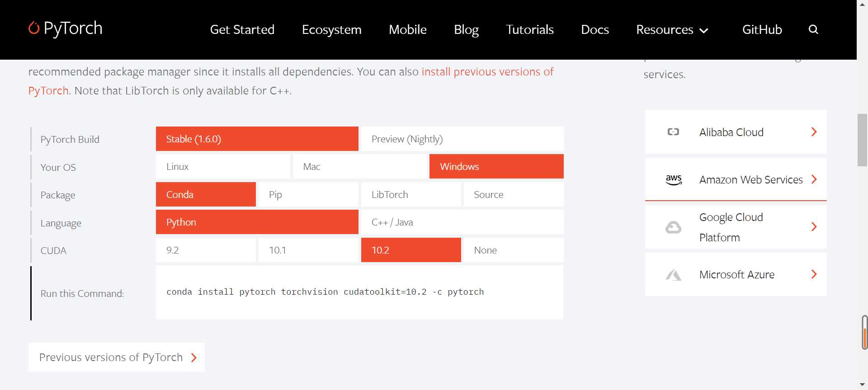Viewport: 868px width, 390px height.
Task: Click the Google Cloud Platform arrow chevron
Action: click(x=814, y=227)
